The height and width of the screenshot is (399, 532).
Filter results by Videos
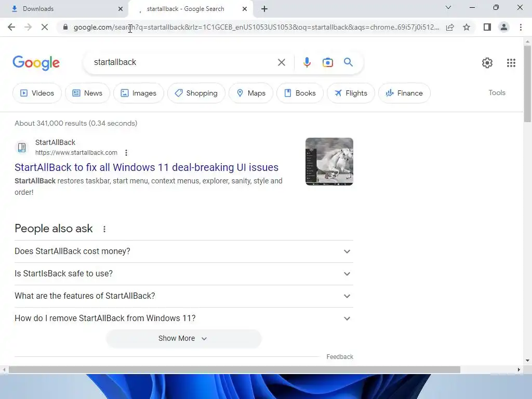click(37, 93)
